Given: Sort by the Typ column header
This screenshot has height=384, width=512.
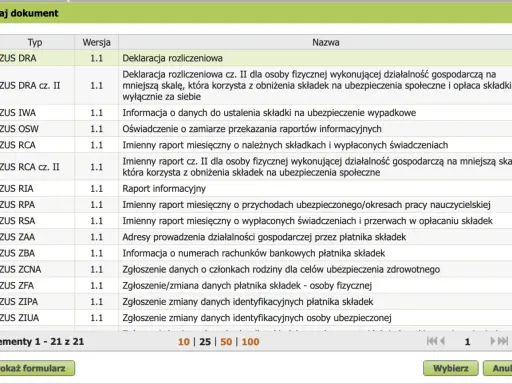Looking at the screenshot, I should click(37, 42).
